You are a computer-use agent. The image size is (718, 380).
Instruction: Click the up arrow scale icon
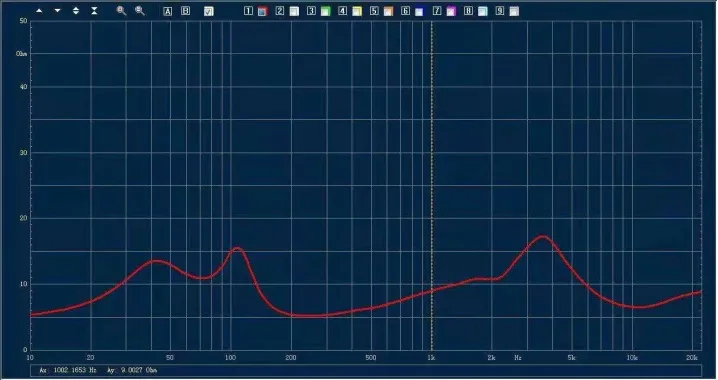[39, 11]
